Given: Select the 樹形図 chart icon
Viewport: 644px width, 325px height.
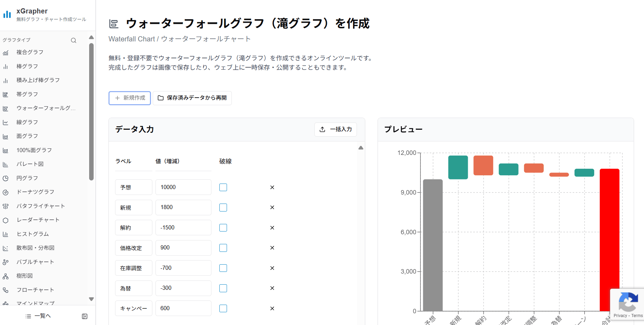Looking at the screenshot, I should point(6,276).
